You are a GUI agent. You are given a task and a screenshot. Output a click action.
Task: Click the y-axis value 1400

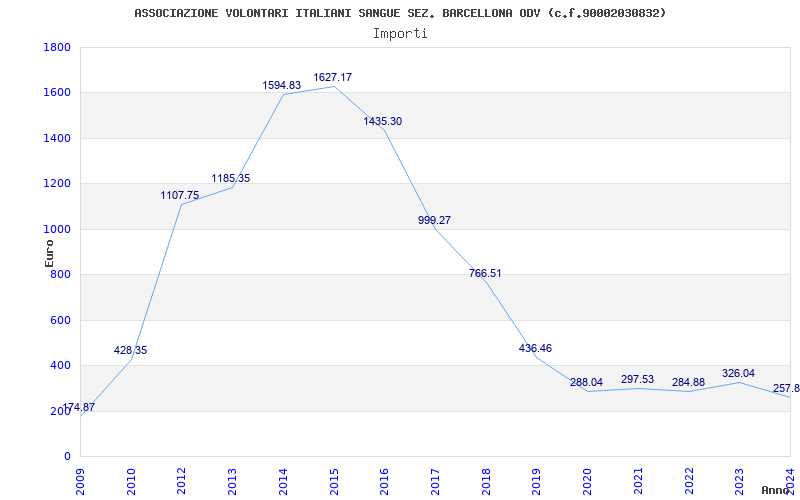click(57, 138)
